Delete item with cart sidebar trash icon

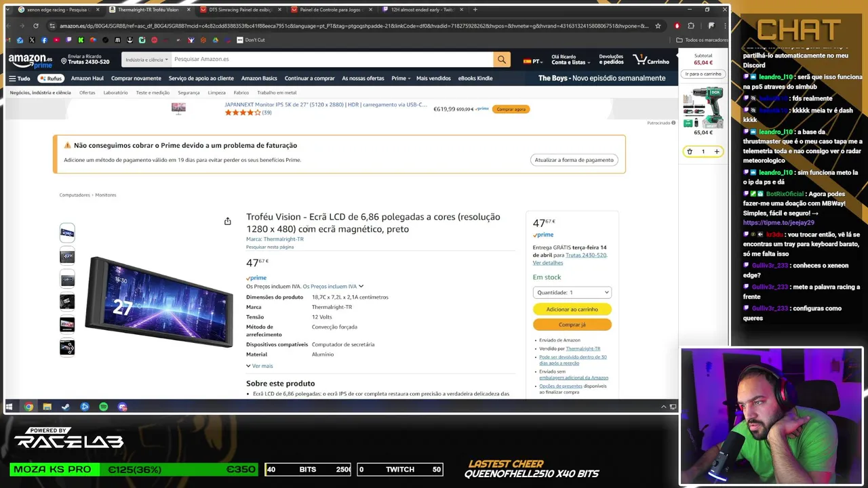click(690, 151)
